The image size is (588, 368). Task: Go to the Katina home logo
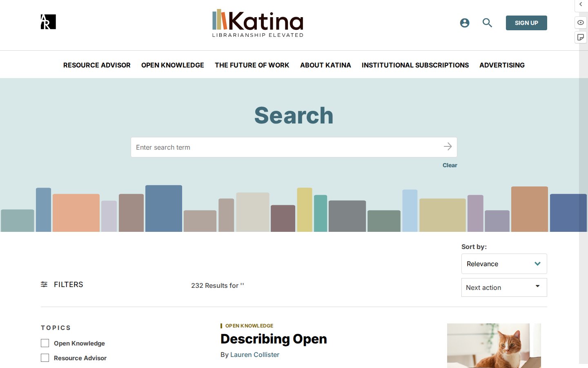(258, 23)
